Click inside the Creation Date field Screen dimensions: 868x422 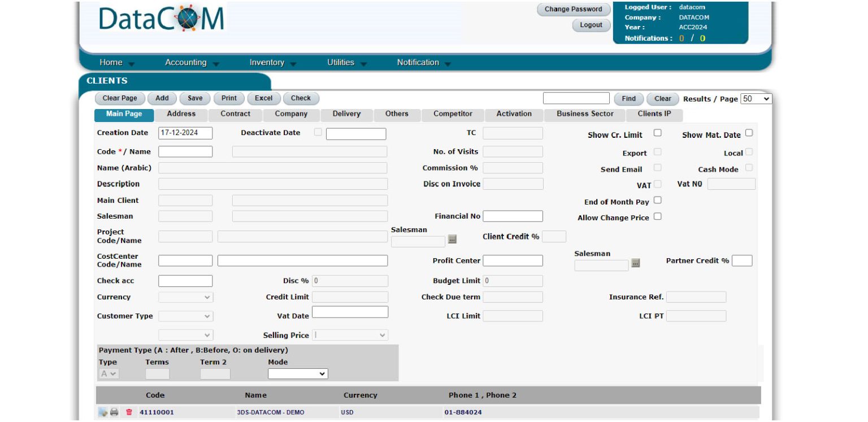(x=185, y=133)
